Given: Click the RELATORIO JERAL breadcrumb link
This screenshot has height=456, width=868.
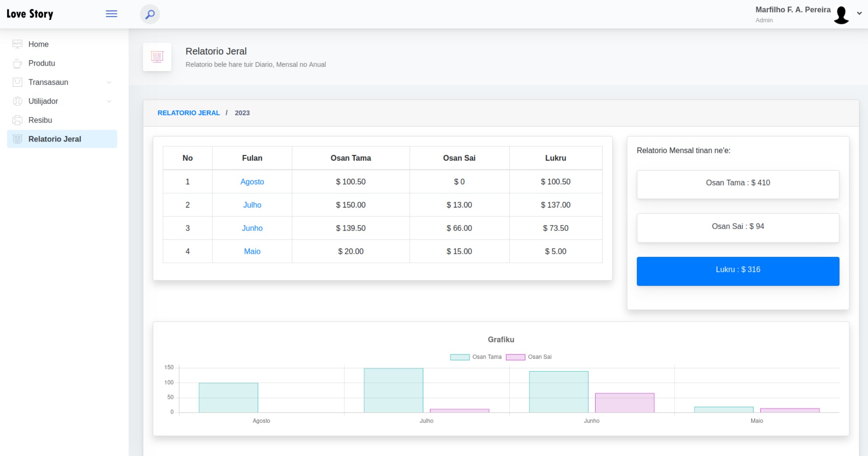Looking at the screenshot, I should [x=189, y=113].
